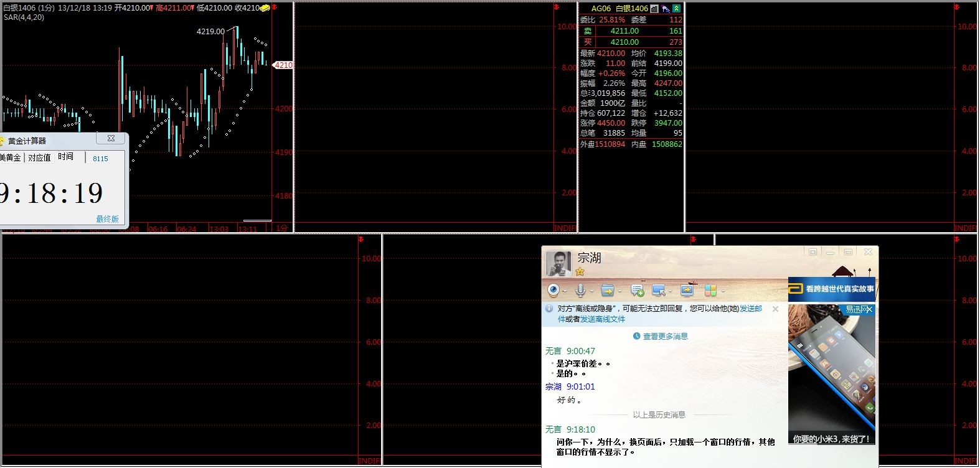The height and width of the screenshot is (468, 980).
Task: Click the 黄金计算器 title icon
Action: [2, 141]
